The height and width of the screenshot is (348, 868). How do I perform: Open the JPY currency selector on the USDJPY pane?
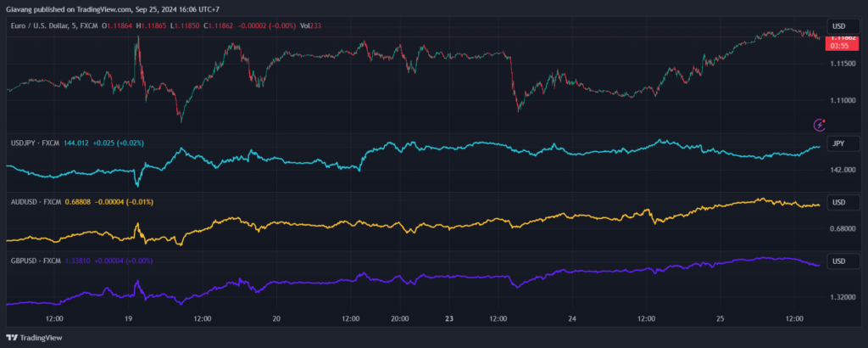pyautogui.click(x=839, y=143)
